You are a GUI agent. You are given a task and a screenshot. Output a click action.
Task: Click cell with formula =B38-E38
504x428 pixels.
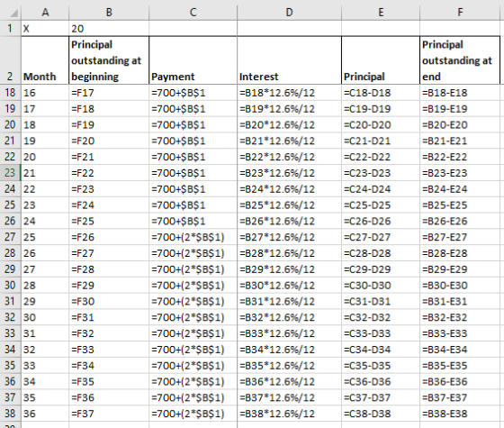[460, 414]
